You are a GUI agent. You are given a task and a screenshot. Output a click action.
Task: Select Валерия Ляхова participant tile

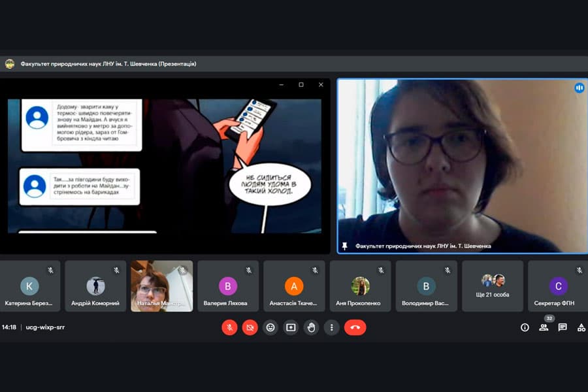click(228, 286)
